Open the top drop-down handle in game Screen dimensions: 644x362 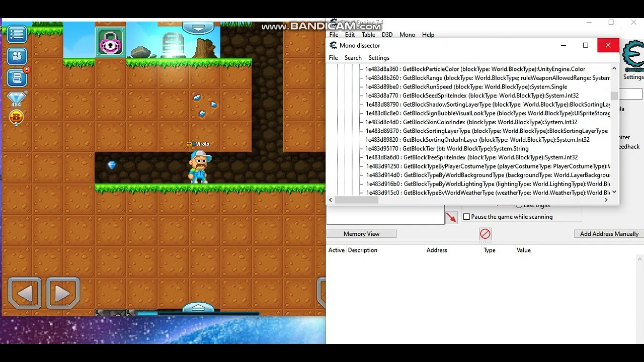point(198,28)
